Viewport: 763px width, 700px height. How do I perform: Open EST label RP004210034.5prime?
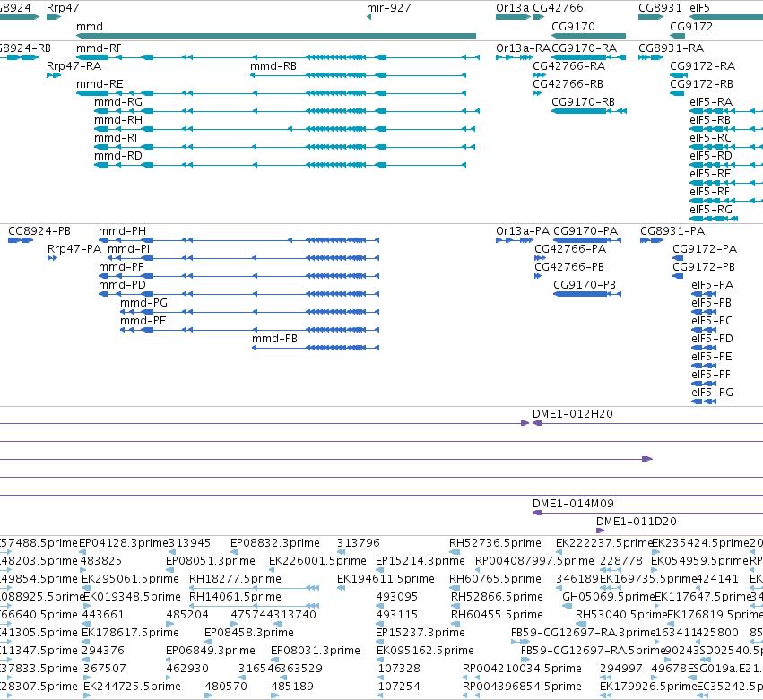pos(522,669)
